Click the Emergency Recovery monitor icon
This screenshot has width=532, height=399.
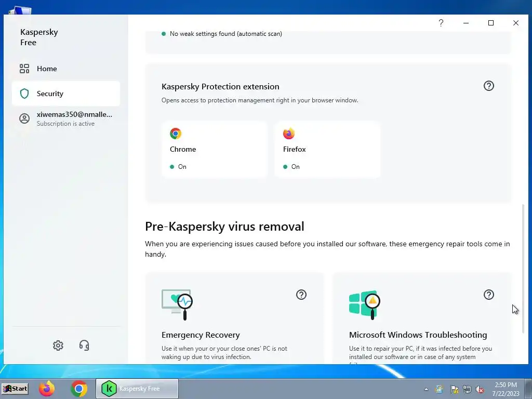pyautogui.click(x=177, y=304)
